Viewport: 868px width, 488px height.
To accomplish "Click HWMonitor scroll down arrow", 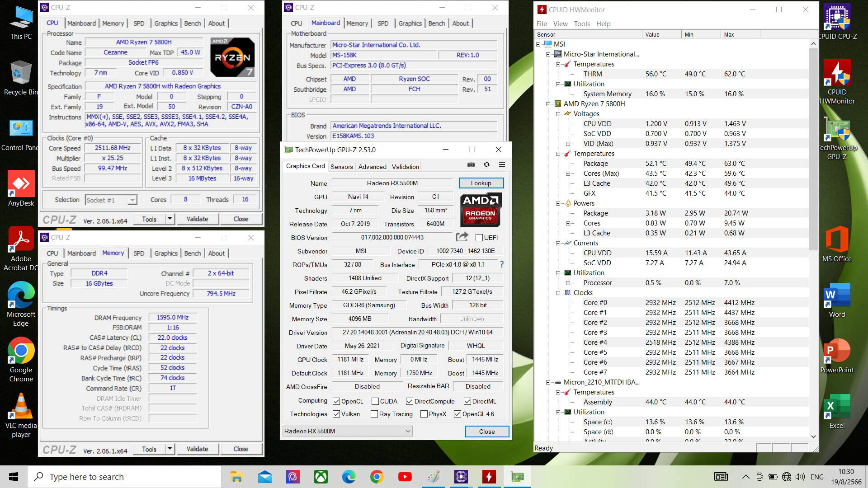I will coord(813,436).
